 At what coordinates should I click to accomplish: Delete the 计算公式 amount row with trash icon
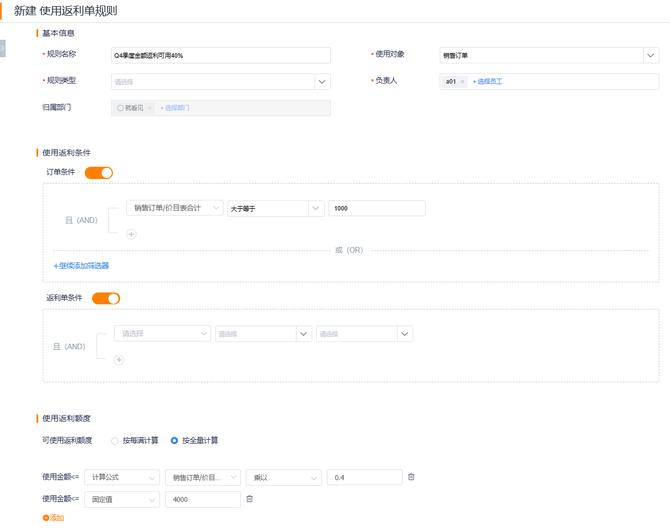411,477
